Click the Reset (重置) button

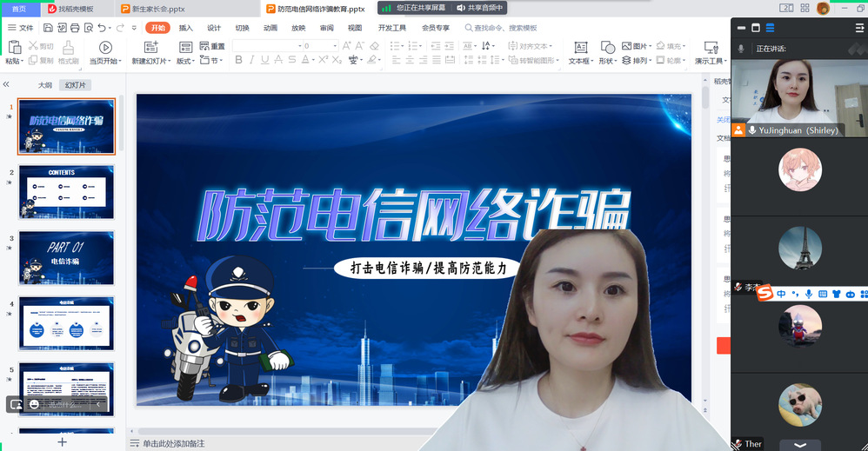coord(211,46)
